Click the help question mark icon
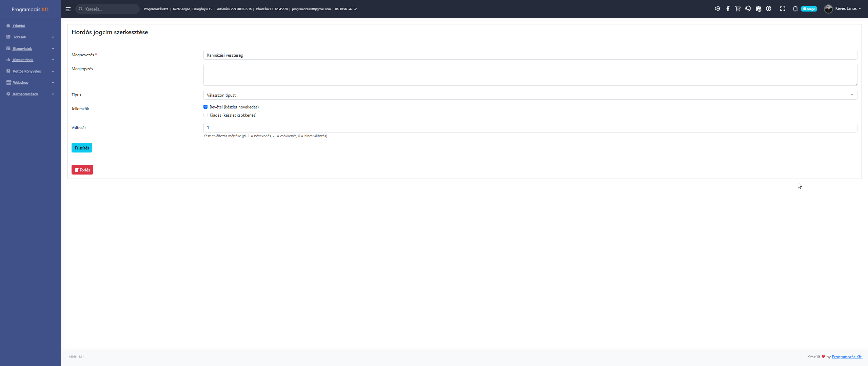The height and width of the screenshot is (366, 868). 769,9
